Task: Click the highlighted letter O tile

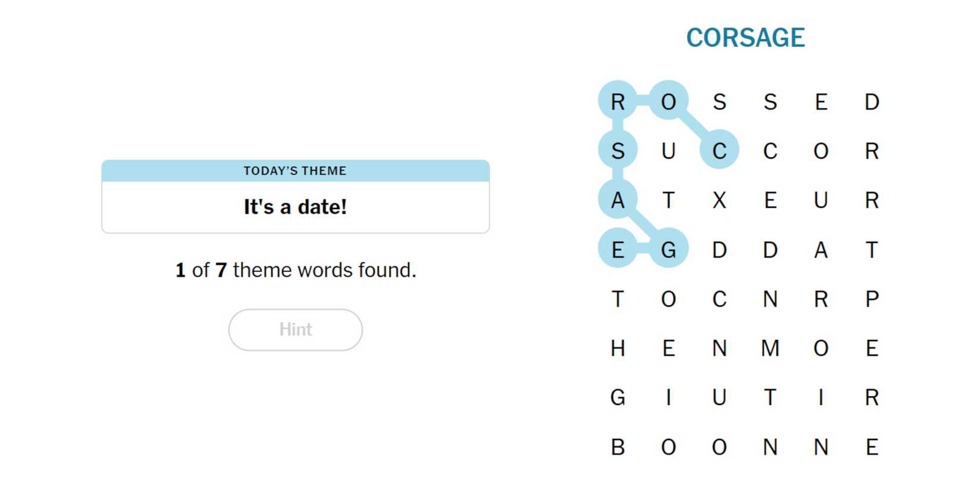Action: pyautogui.click(x=669, y=102)
